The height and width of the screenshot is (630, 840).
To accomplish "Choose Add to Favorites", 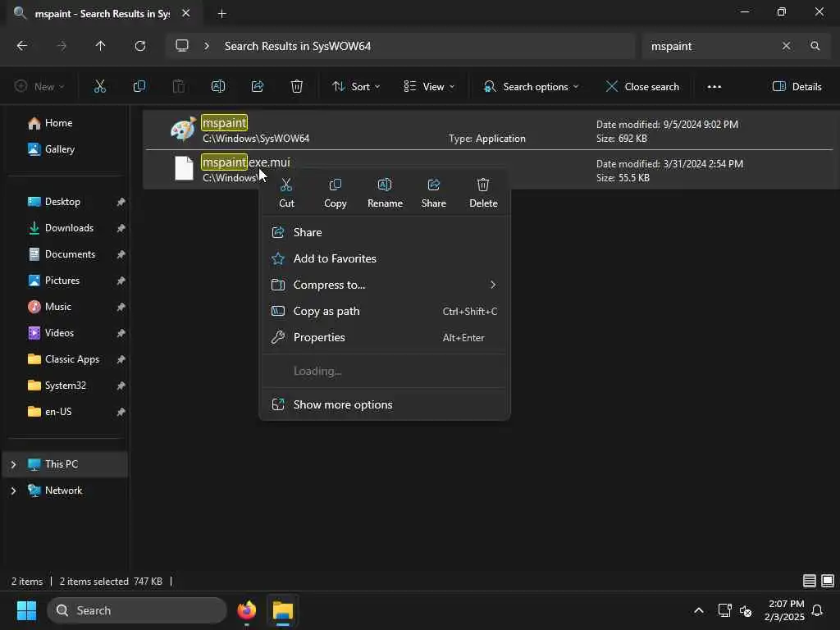I will click(x=384, y=258).
